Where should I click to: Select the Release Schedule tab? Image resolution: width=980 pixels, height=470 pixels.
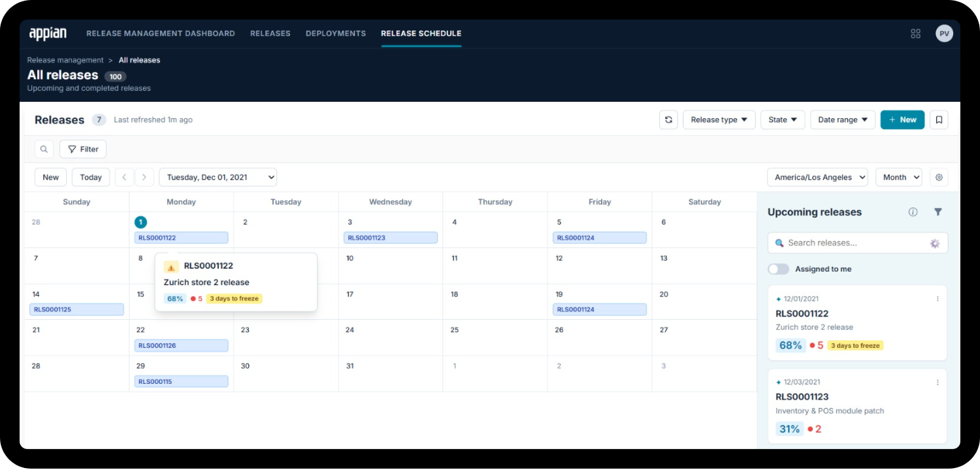pyautogui.click(x=421, y=33)
